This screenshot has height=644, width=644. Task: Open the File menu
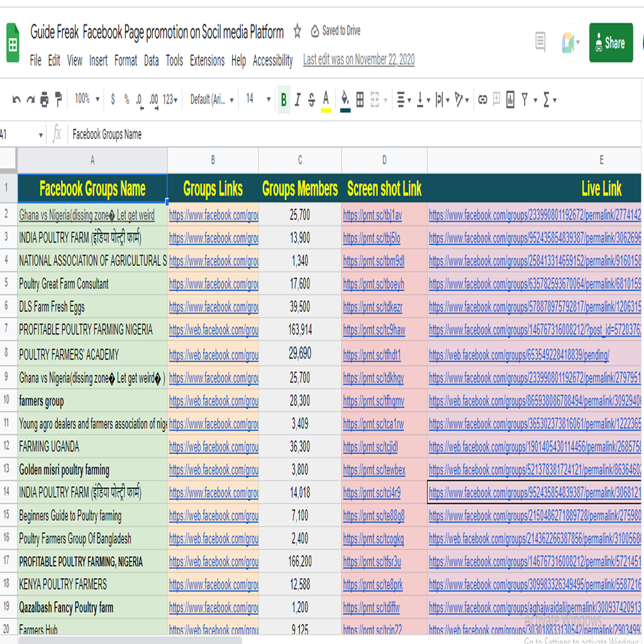tap(36, 61)
